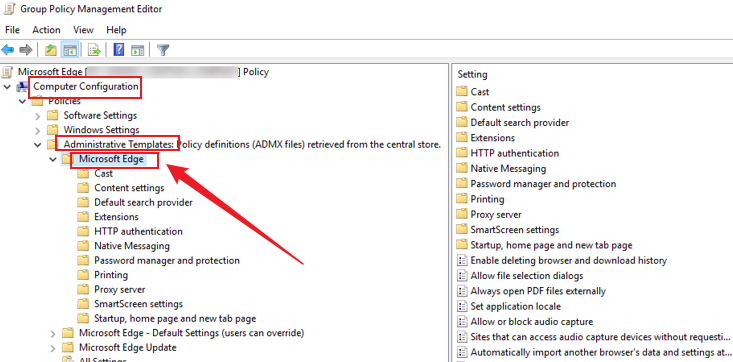Click the Computer Configuration computer icon

coord(22,87)
